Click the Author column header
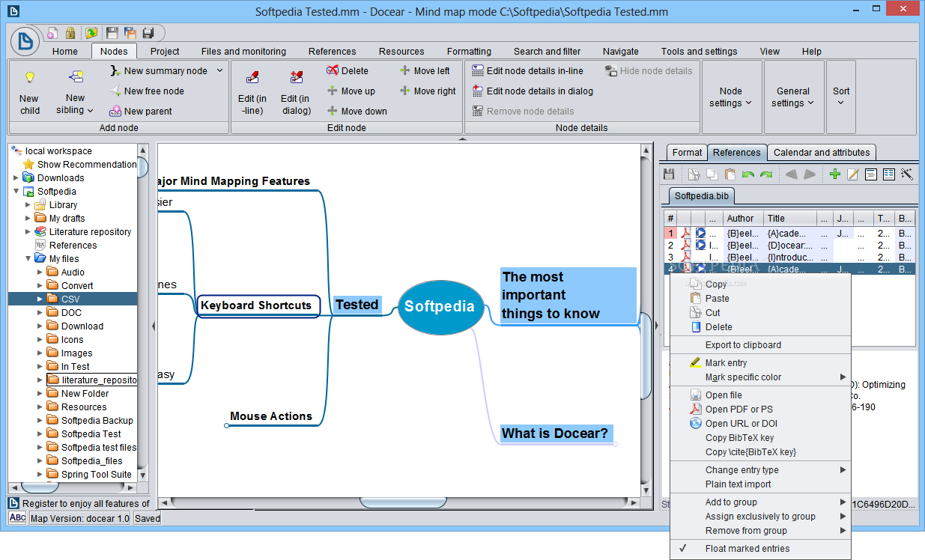Image resolution: width=925 pixels, height=560 pixels. click(x=744, y=219)
